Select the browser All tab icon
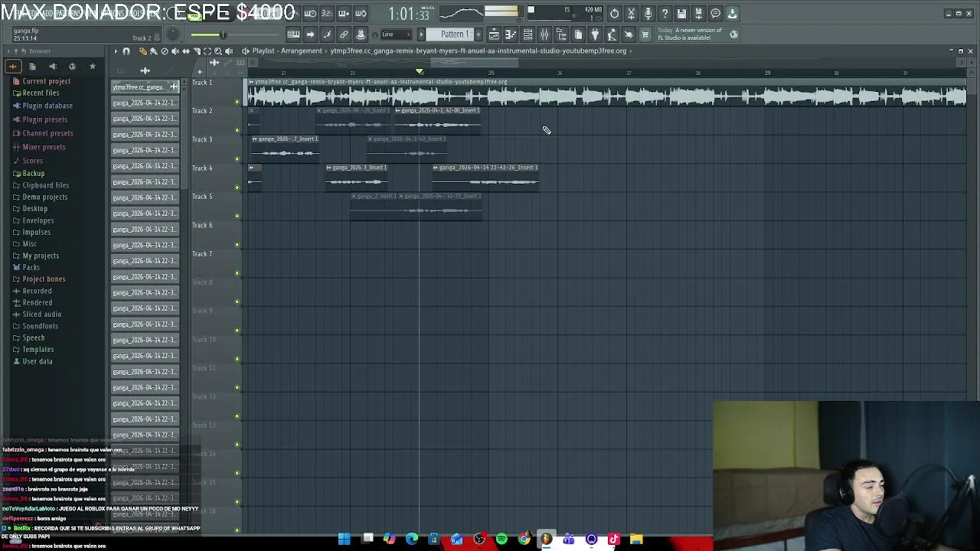The height and width of the screenshot is (551, 980). coord(12,67)
